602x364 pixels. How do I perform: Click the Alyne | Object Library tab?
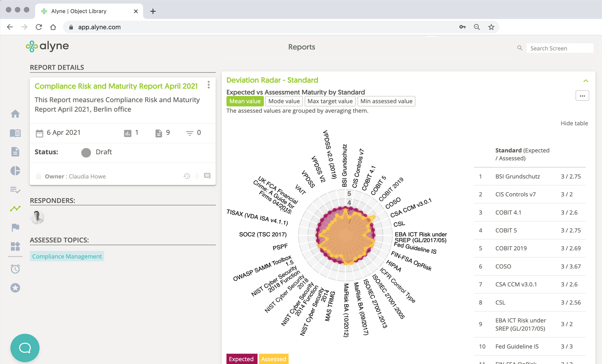[89, 11]
